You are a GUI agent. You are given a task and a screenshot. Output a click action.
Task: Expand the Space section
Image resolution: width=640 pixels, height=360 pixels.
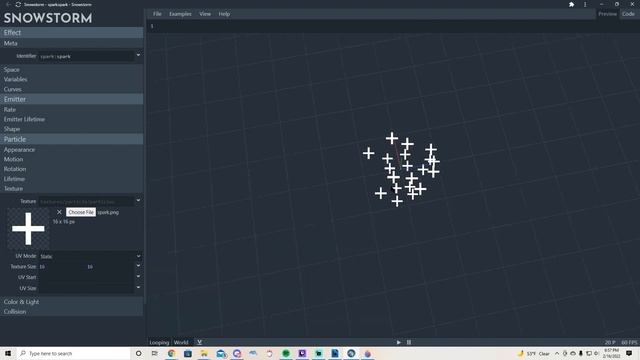pos(71,70)
